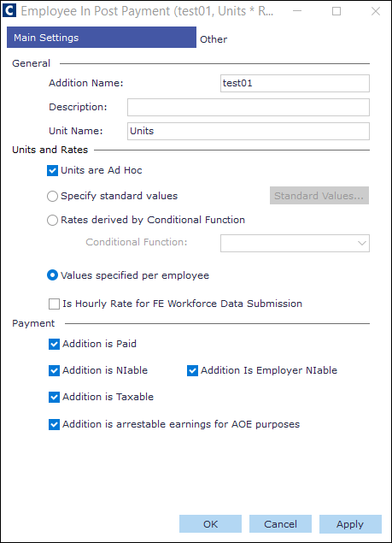This screenshot has width=392, height=543.
Task: Select Values specified per employee option
Action: (x=52, y=275)
